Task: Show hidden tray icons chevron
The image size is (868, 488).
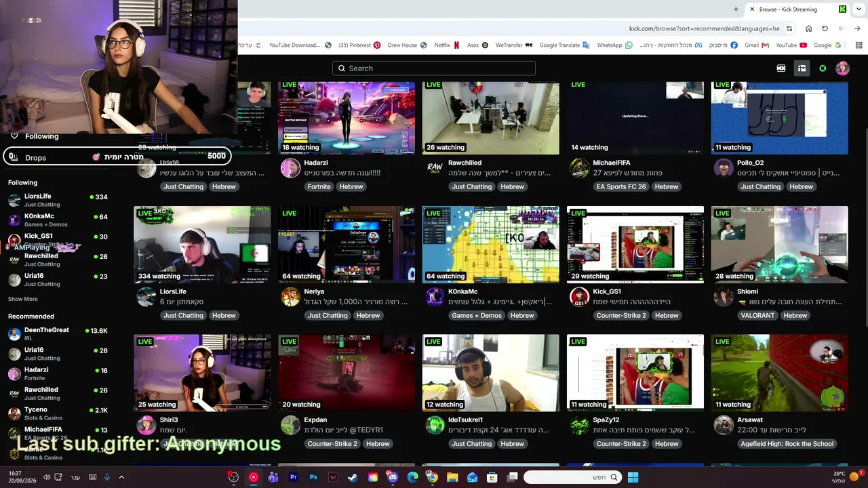Action: (x=121, y=477)
